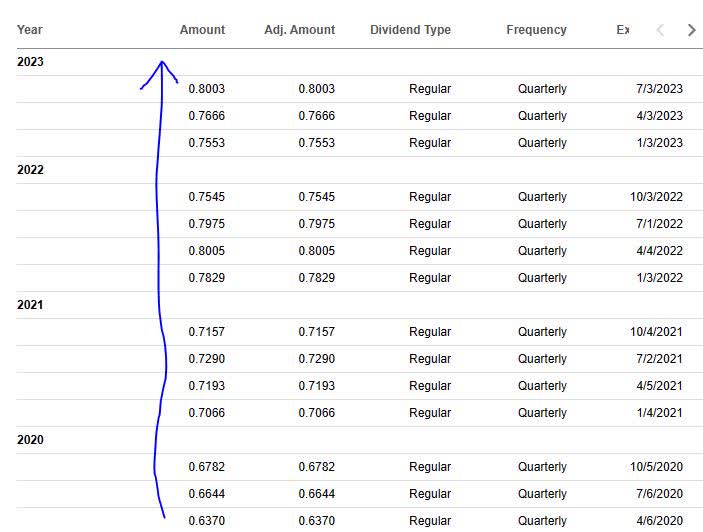Click the amount 0.7553
The height and width of the screenshot is (532, 703).
(207, 143)
